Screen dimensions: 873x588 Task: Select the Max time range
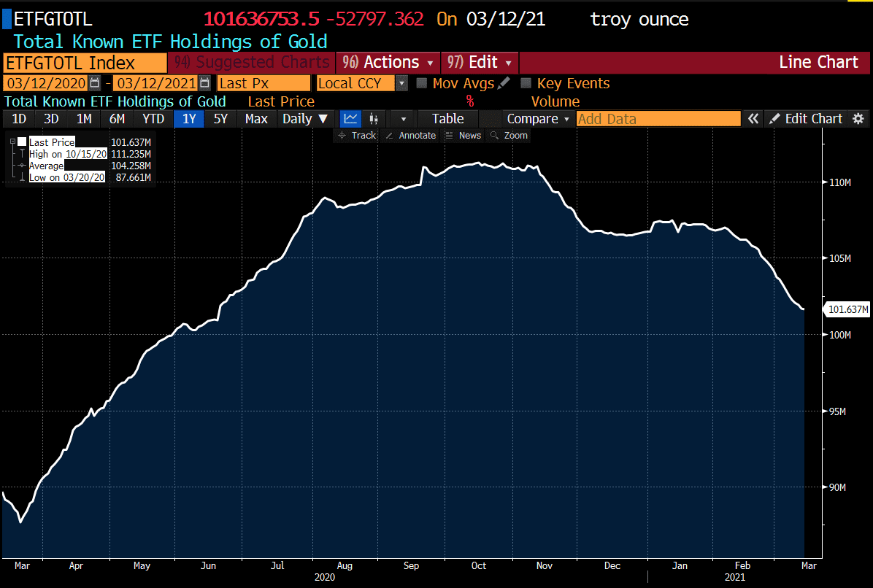click(256, 118)
